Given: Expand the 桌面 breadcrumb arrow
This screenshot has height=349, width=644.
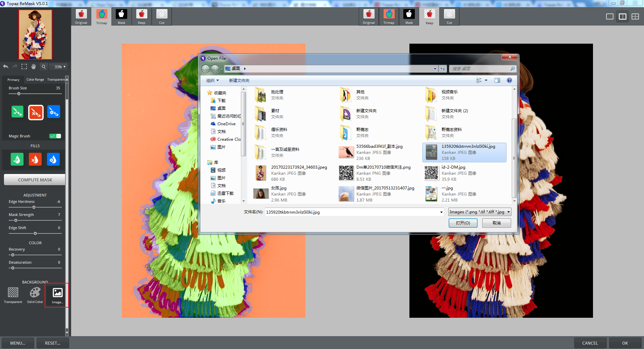Looking at the screenshot, I should [245, 69].
